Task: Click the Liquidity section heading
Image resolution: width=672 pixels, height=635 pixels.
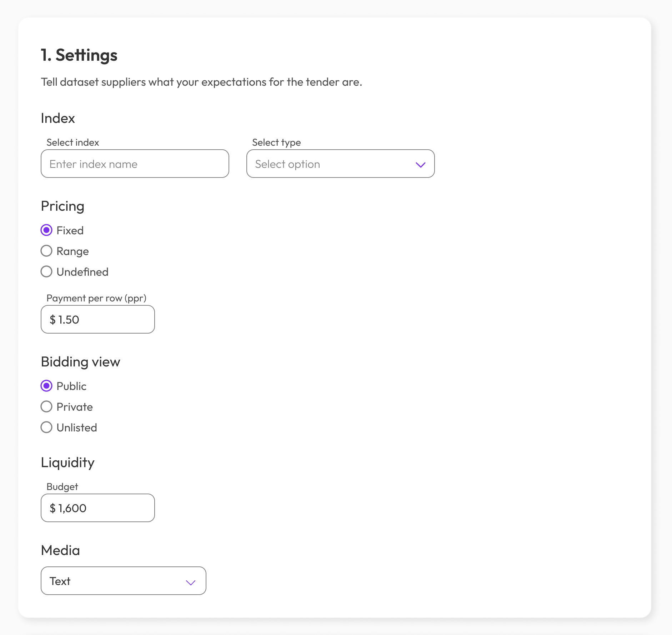Action: 67,462
